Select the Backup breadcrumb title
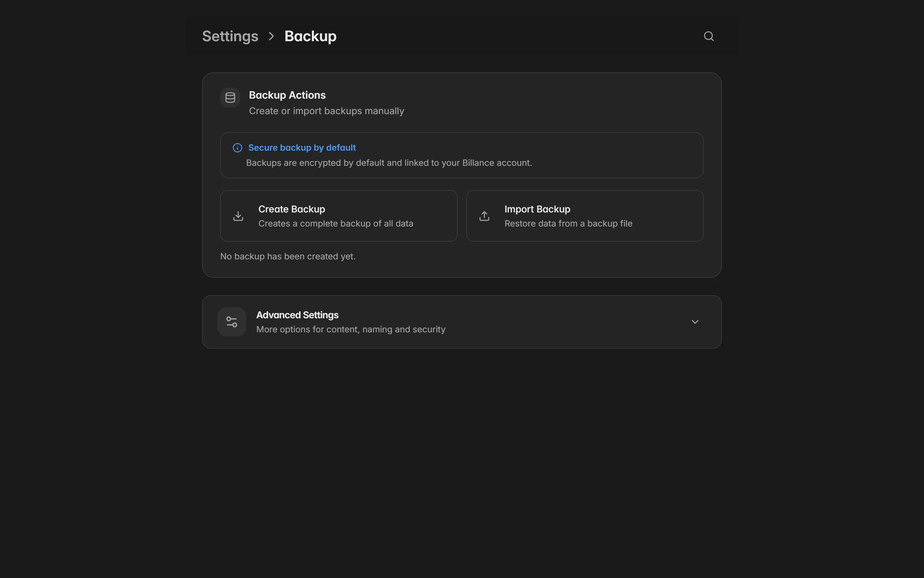This screenshot has width=924, height=578. [x=310, y=36]
